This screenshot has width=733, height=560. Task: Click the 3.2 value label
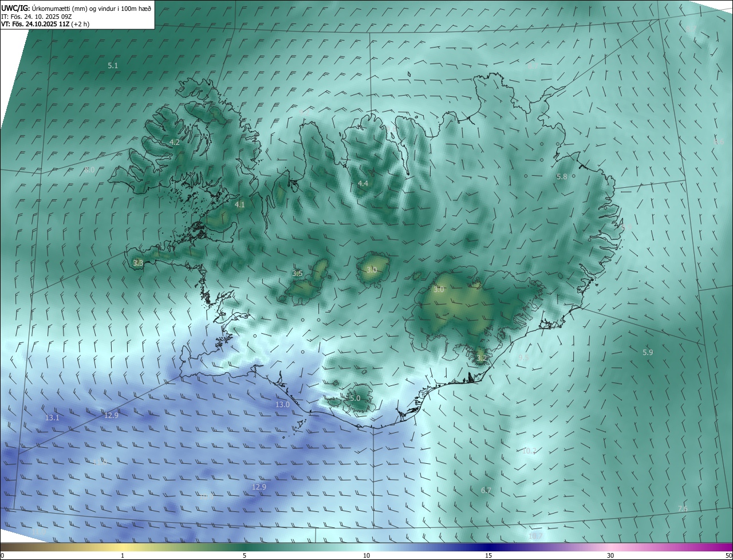pyautogui.click(x=482, y=358)
